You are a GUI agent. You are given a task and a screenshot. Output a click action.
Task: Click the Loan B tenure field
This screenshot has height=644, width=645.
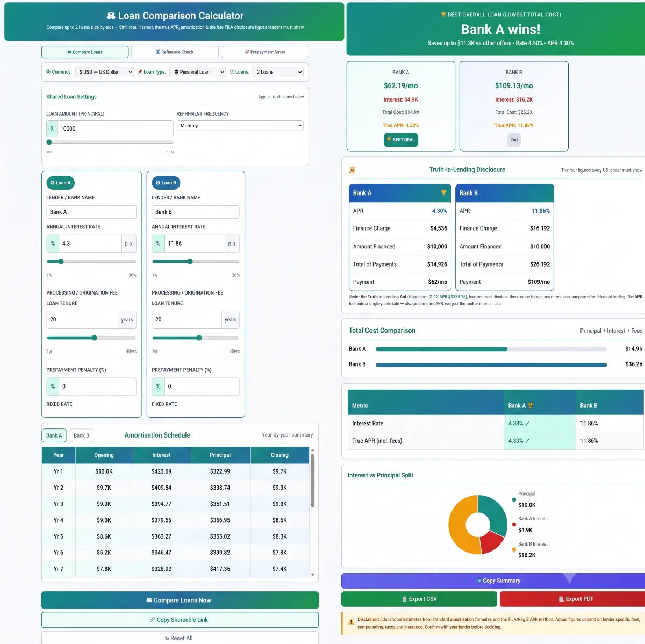(x=187, y=320)
